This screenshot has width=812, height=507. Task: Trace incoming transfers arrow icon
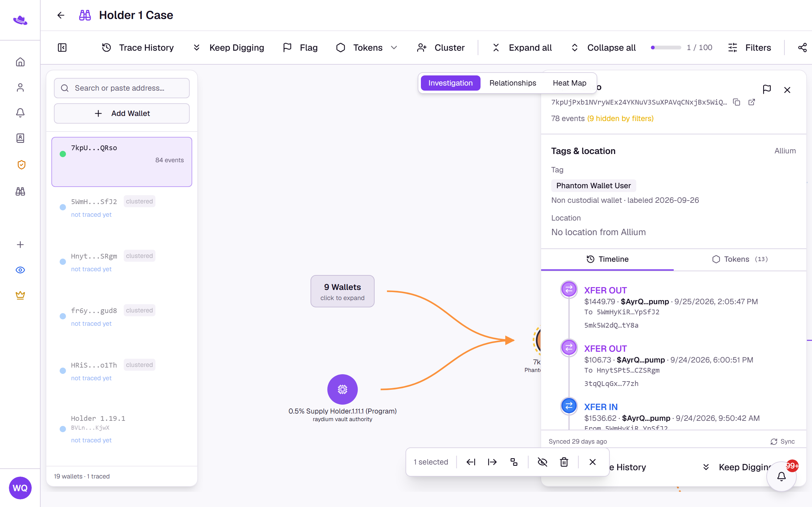471,462
